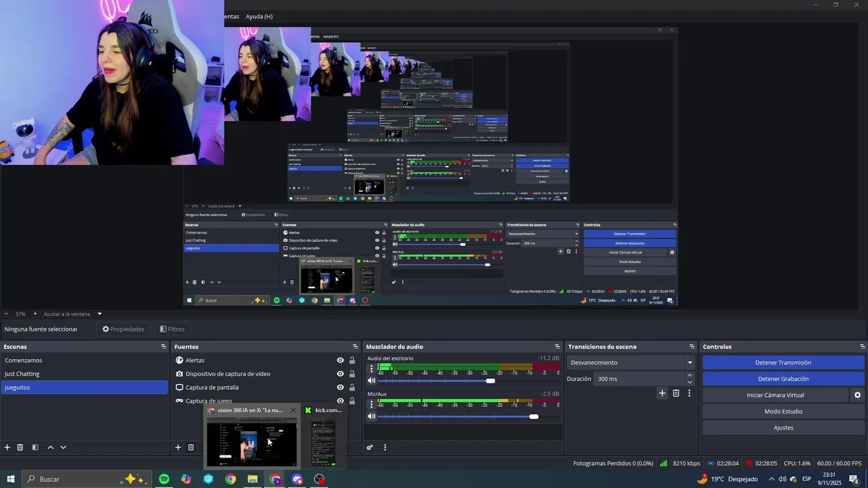Viewport: 868px width, 488px height.
Task: Zoom out preview with minus icon
Action: coord(6,314)
